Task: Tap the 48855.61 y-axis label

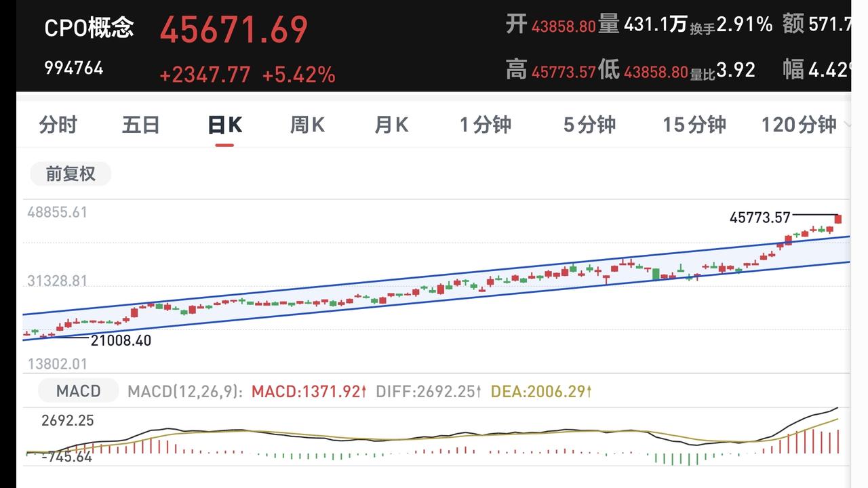Action: pos(58,212)
